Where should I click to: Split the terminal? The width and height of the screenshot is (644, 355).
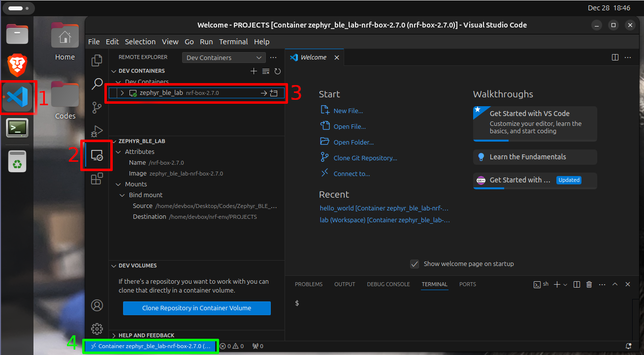click(x=577, y=284)
